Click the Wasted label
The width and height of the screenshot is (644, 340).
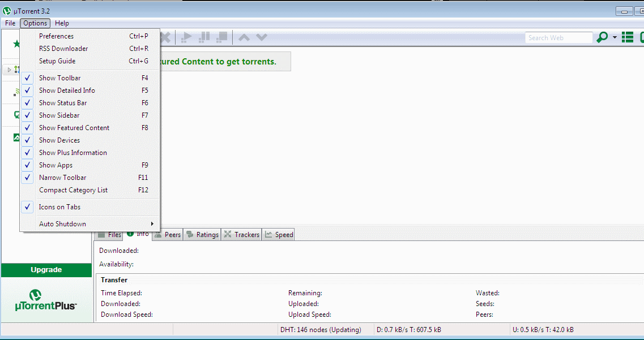tap(488, 293)
